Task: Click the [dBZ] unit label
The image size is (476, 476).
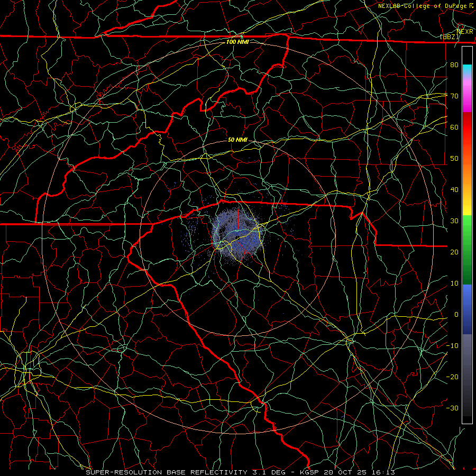Action: [x=450, y=37]
